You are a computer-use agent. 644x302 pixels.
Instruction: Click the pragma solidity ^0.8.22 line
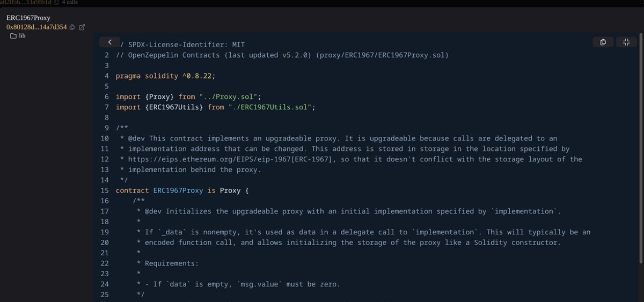pos(165,76)
